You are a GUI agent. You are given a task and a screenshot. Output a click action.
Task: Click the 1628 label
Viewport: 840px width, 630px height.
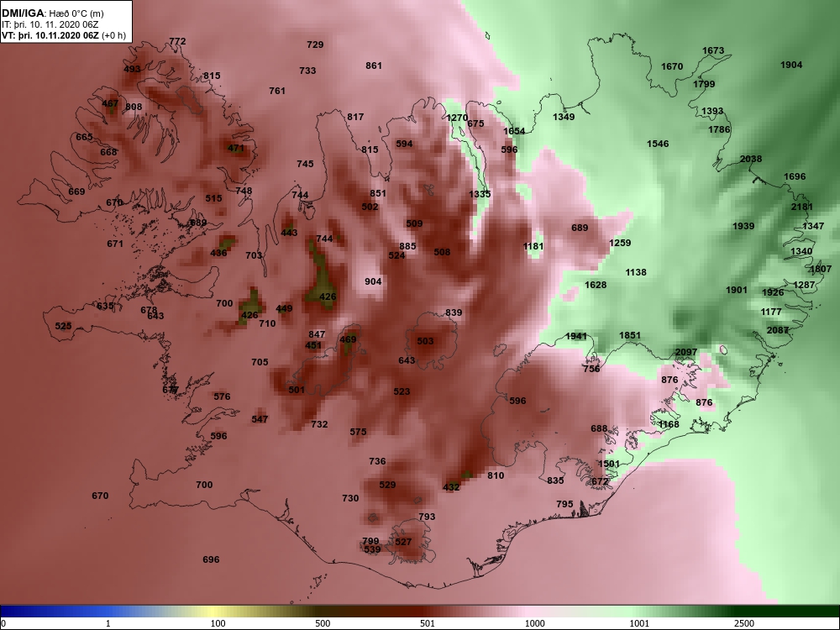596,285
